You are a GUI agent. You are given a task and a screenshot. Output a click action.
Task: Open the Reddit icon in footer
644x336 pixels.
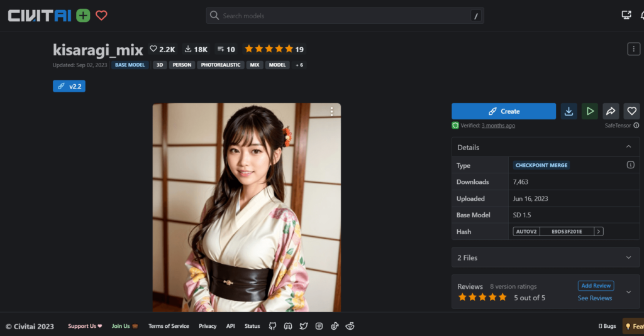click(x=350, y=326)
